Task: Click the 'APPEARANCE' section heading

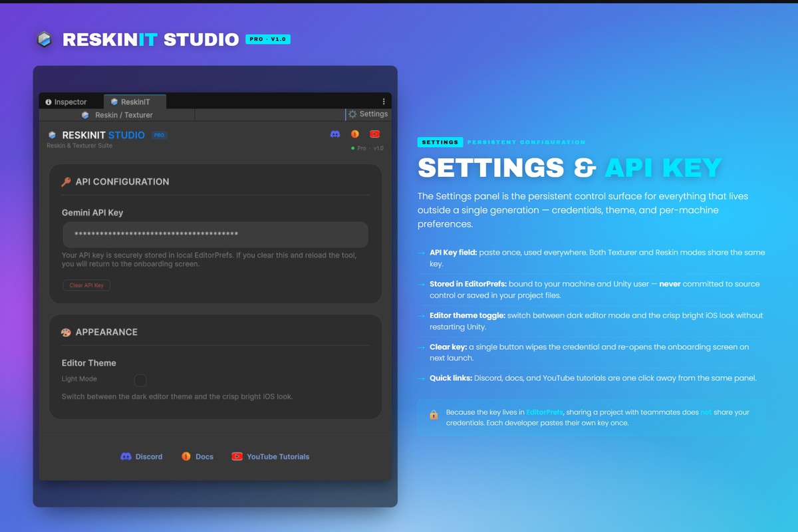Action: 106,332
